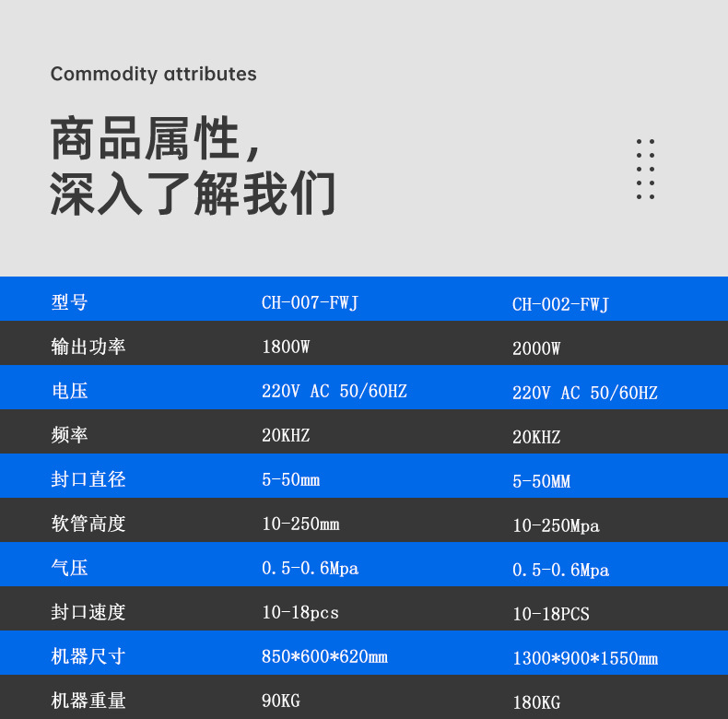
Task: Select the 2000W output power value
Action: (536, 348)
